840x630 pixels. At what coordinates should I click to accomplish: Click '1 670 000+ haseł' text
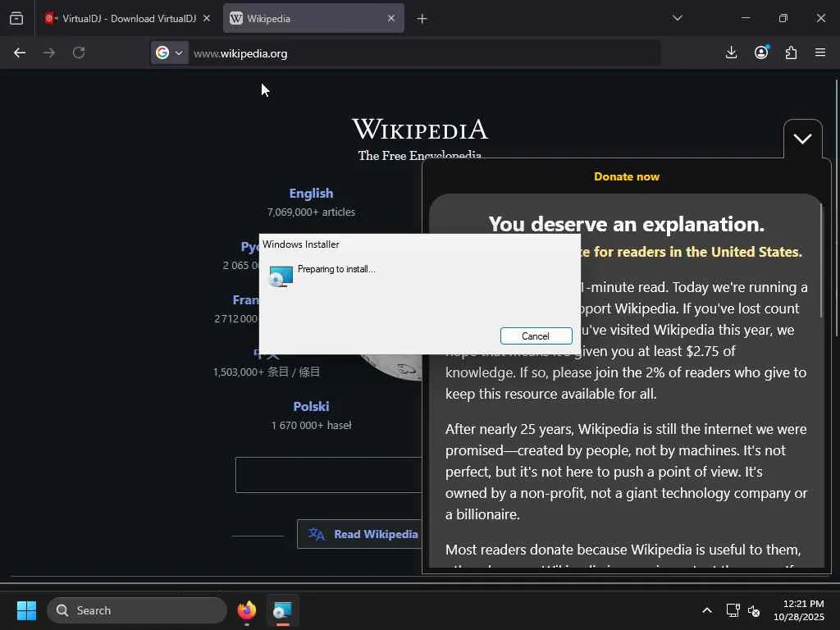tap(311, 426)
